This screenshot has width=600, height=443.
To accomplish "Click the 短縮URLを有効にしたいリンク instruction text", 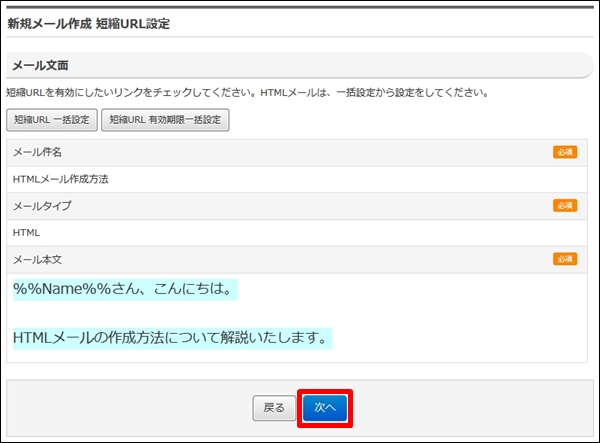I will [248, 93].
